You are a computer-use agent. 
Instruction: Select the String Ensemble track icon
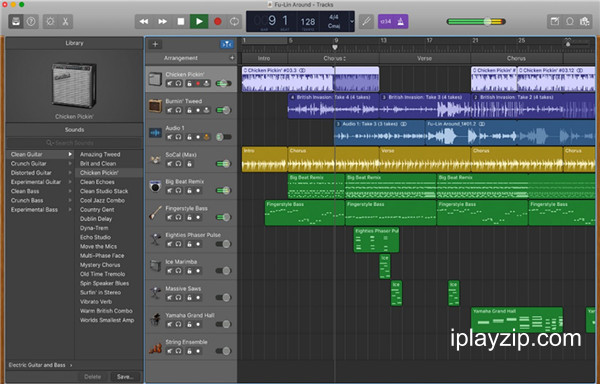coord(155,347)
